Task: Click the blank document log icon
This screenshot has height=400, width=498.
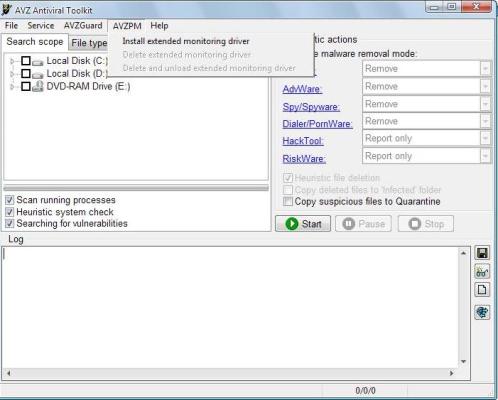Action: (x=482, y=290)
